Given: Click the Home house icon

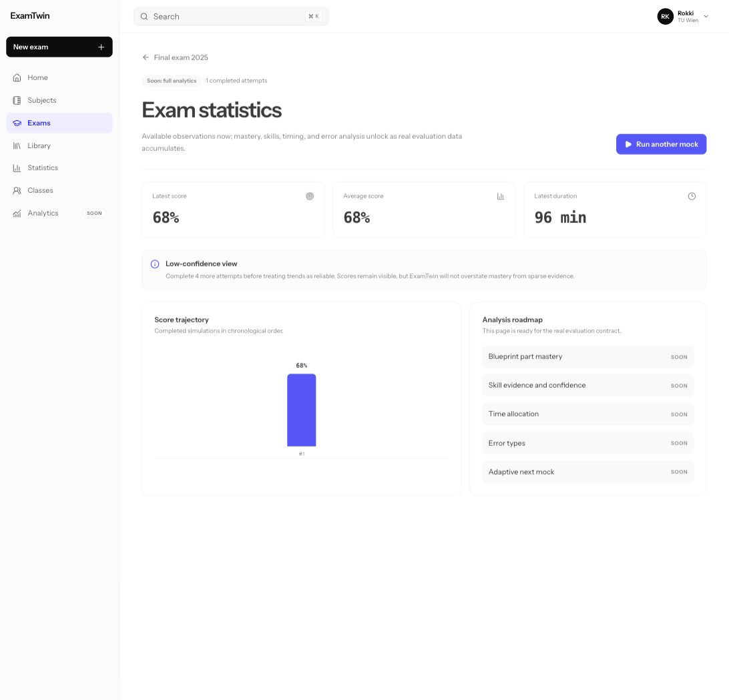Looking at the screenshot, I should tap(17, 77).
